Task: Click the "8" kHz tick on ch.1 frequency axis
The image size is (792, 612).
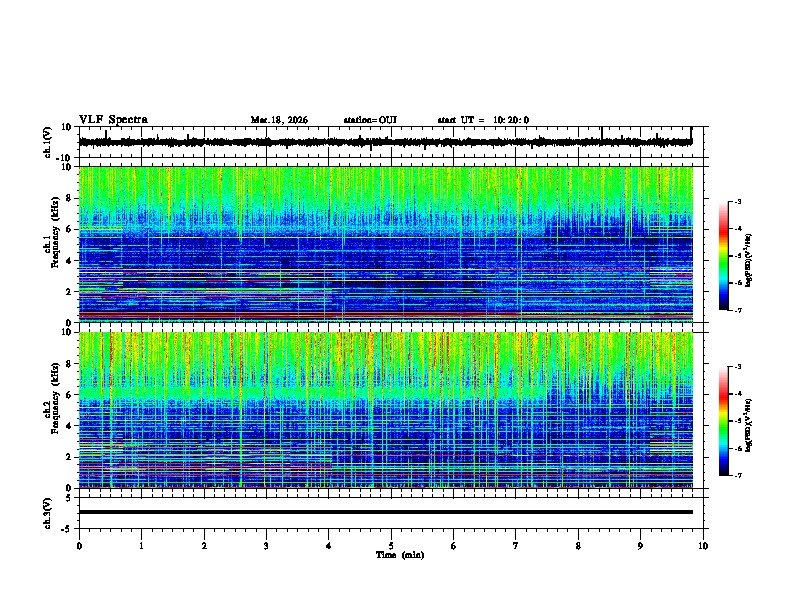Action: 69,198
